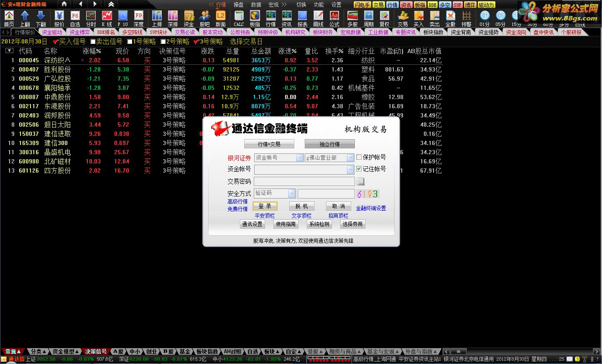The image size is (602, 364).
Task: Open the 多股 multi-stock view icon
Action: (352, 18)
